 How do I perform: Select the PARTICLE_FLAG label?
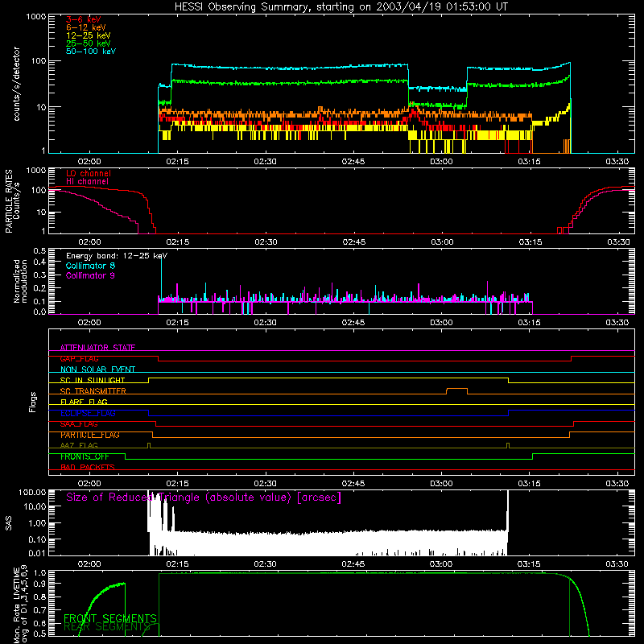pyautogui.click(x=90, y=435)
